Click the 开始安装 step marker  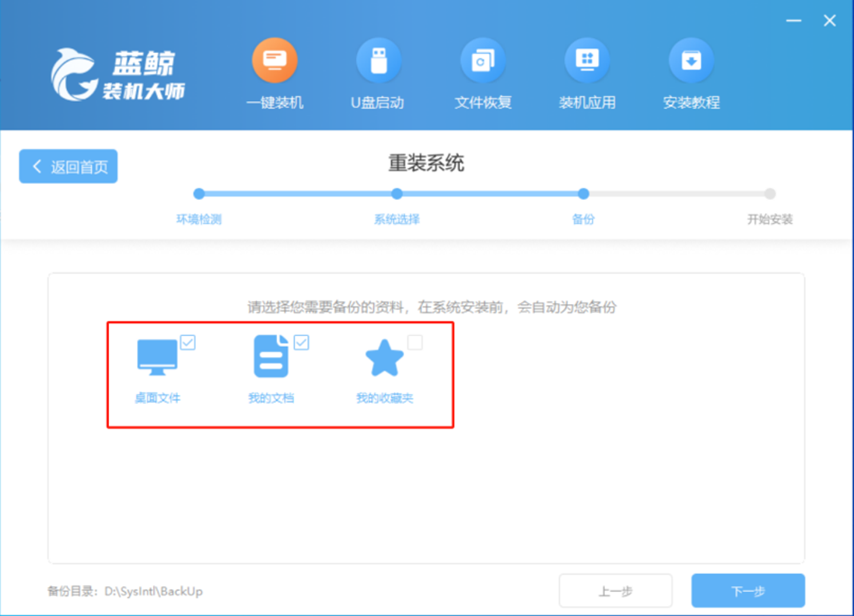click(770, 194)
